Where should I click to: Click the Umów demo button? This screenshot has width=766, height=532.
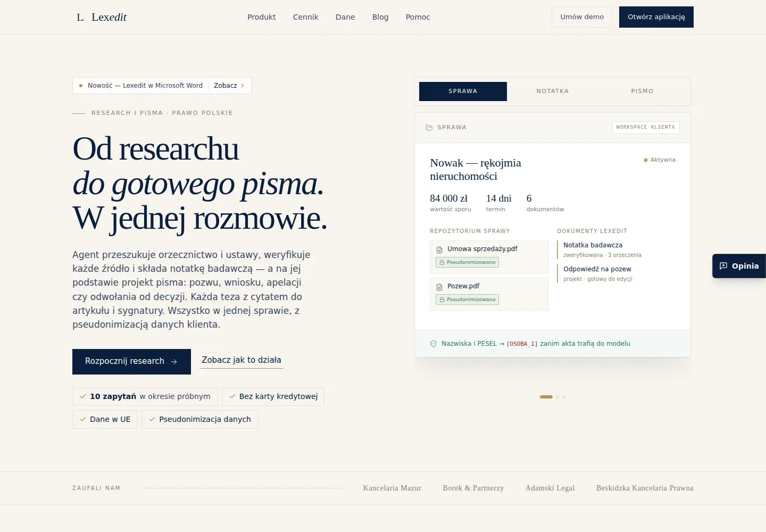click(x=582, y=17)
